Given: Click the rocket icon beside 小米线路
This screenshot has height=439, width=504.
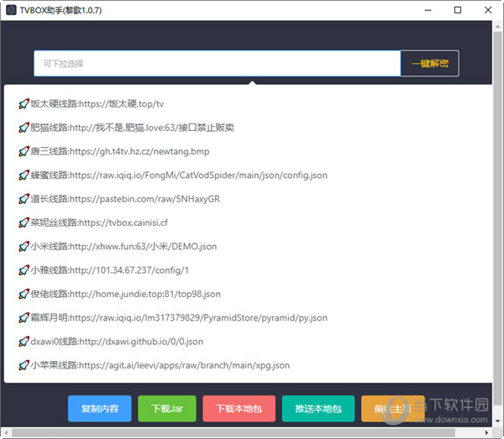Looking at the screenshot, I should point(24,247).
